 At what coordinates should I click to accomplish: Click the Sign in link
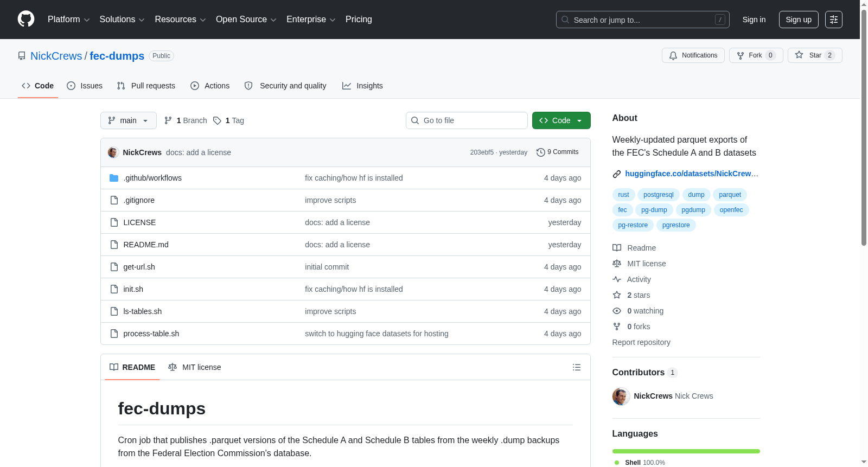(x=754, y=20)
